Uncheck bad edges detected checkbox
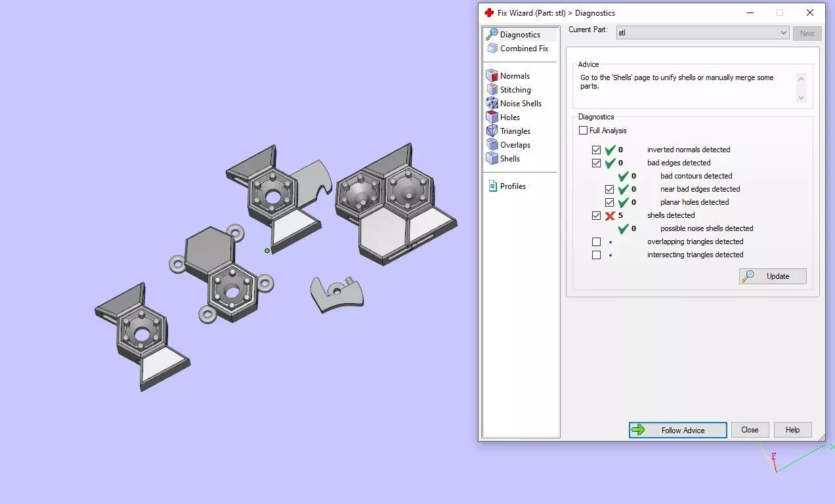835x504 pixels. [x=596, y=163]
